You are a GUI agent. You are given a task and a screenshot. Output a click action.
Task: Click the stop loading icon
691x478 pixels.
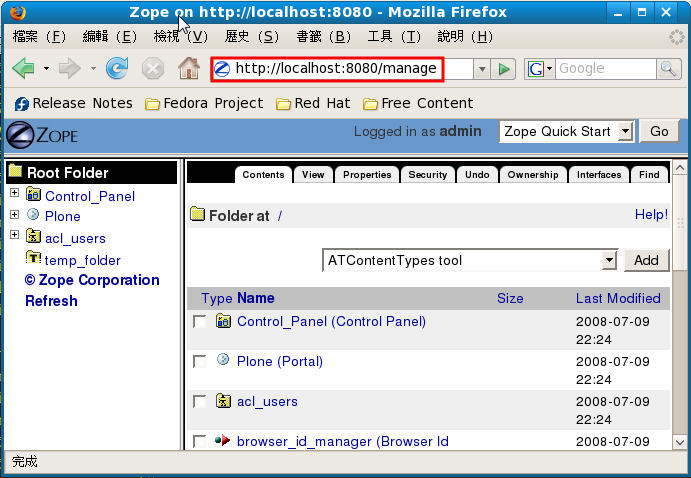[x=152, y=69]
